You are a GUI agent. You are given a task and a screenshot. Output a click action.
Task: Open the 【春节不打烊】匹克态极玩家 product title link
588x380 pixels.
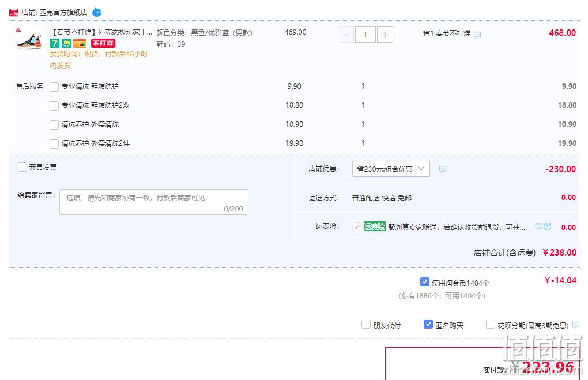(x=101, y=32)
